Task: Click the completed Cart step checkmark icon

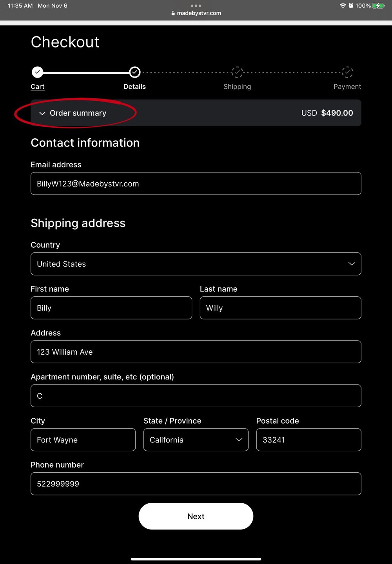Action: click(x=37, y=72)
